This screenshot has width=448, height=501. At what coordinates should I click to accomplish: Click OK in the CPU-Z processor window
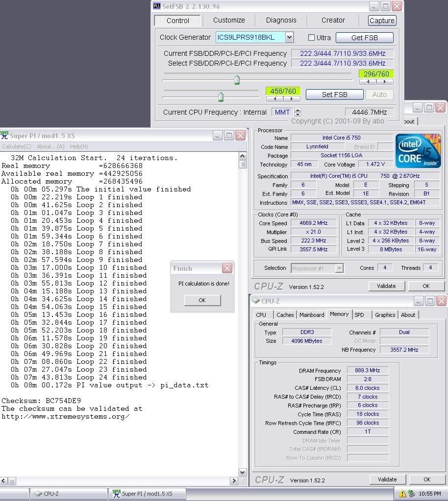tap(426, 286)
